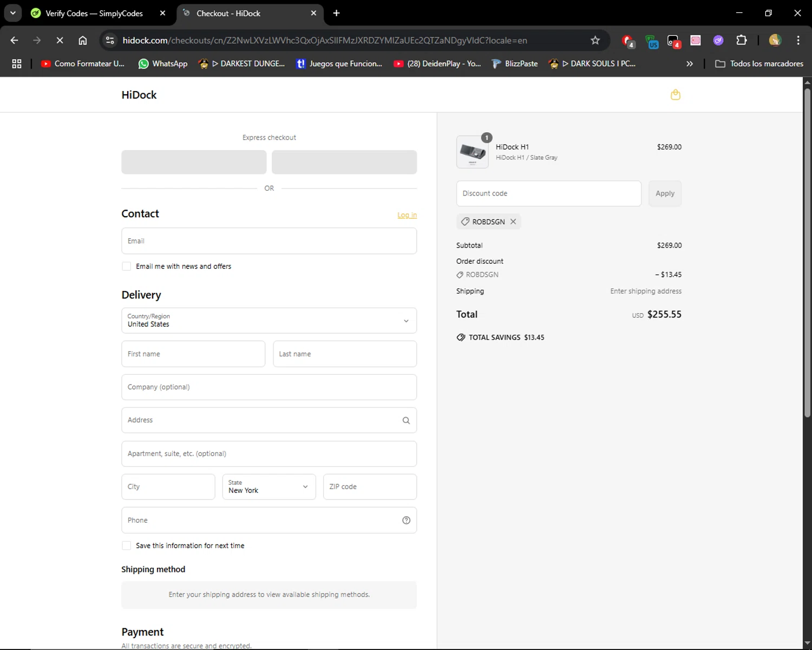Screen dimensions: 812x650
Task: Open pink extension icon in toolbar
Action: point(696,40)
